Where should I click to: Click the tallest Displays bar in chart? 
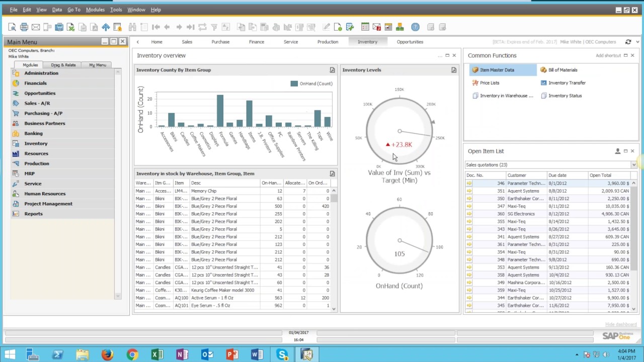(x=220, y=111)
